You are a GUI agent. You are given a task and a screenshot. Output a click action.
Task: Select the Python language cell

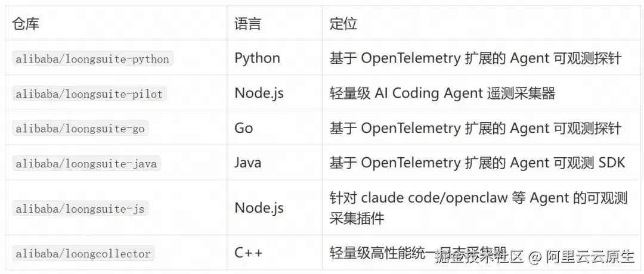point(258,58)
